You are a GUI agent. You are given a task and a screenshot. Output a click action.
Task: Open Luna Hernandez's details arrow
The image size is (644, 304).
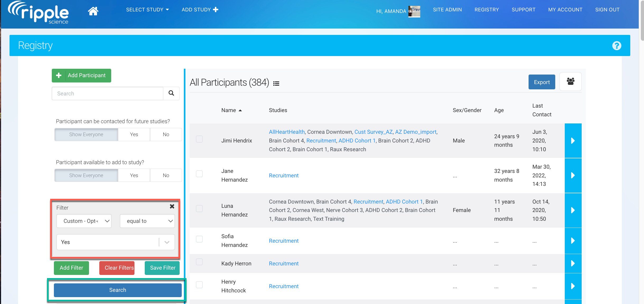click(x=573, y=210)
